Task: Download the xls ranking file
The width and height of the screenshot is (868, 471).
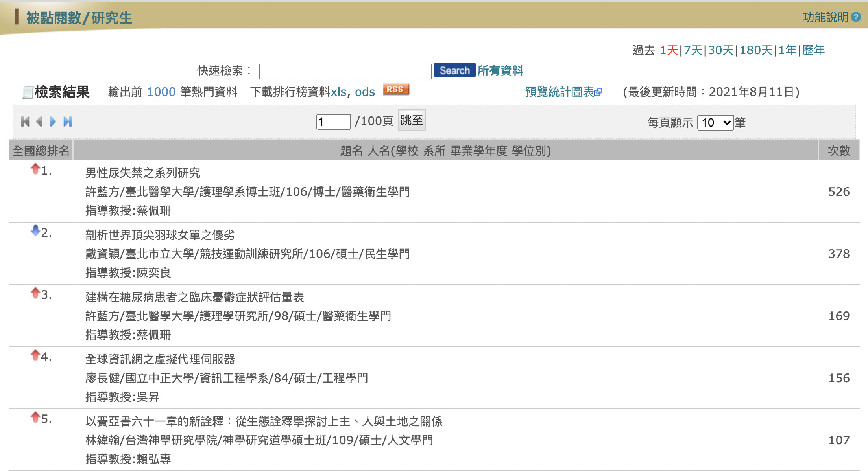Action: (338, 92)
